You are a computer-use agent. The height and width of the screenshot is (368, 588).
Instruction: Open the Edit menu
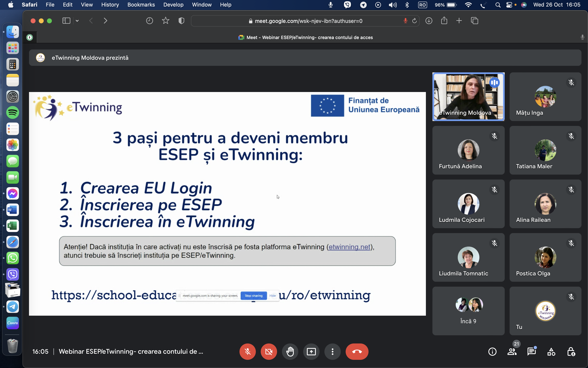click(68, 5)
